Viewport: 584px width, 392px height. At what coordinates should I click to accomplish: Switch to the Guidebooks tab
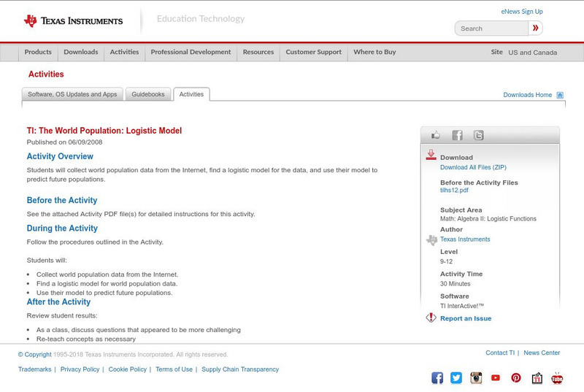click(x=148, y=94)
